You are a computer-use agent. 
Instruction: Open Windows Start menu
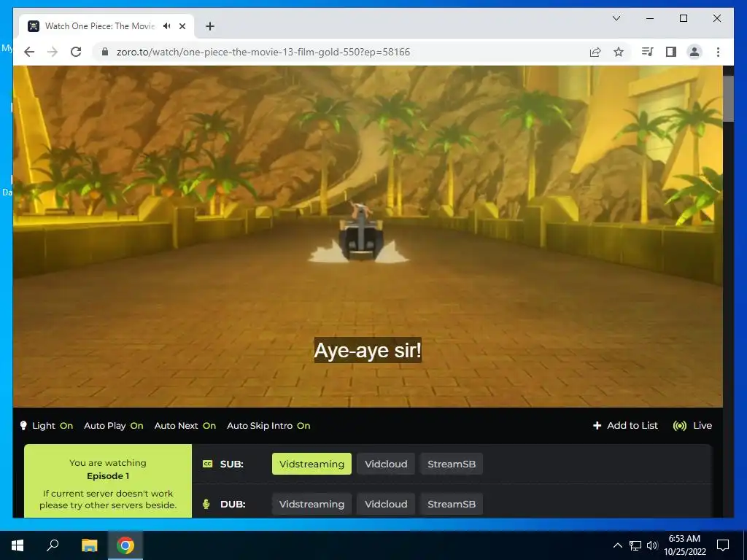coord(18,545)
